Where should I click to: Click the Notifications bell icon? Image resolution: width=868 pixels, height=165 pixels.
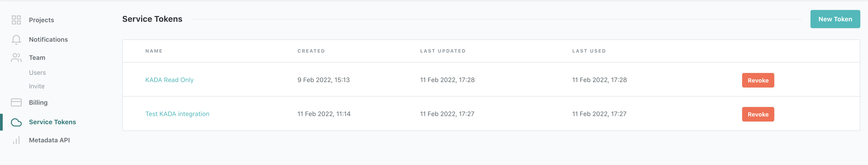coord(16,39)
